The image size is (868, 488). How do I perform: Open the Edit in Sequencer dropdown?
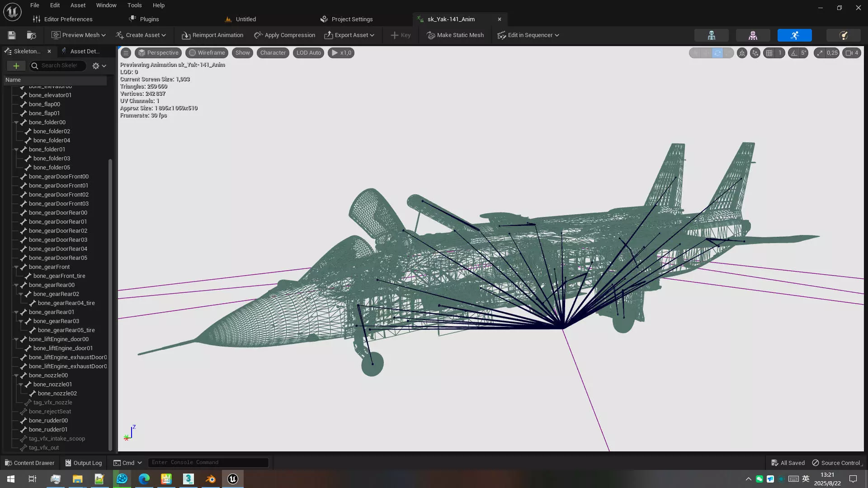528,35
